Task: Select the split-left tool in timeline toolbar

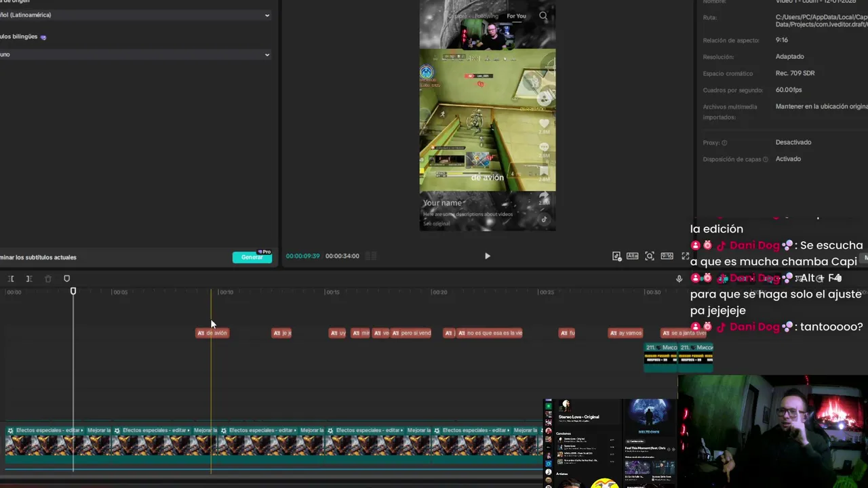Action: tap(12, 279)
